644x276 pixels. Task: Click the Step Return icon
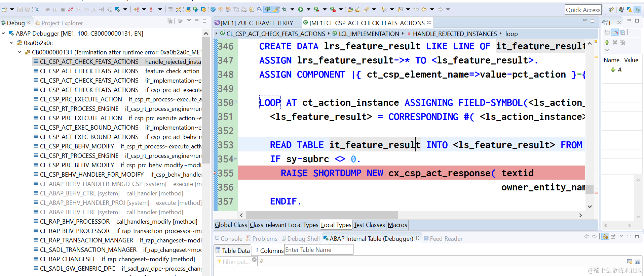[x=94, y=9]
